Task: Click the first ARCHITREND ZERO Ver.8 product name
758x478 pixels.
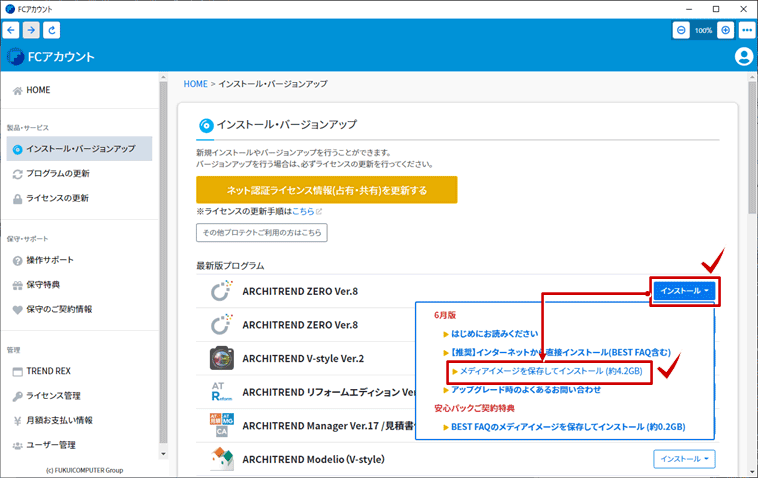Action: pyautogui.click(x=300, y=291)
